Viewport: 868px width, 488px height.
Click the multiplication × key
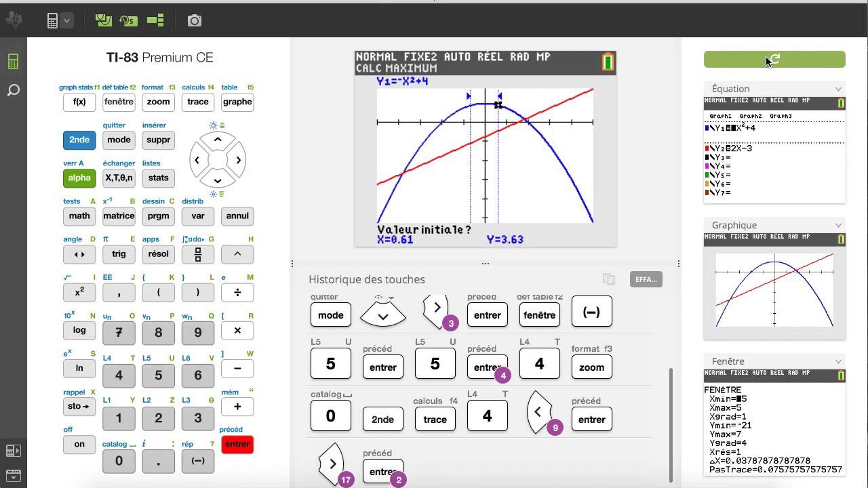click(237, 330)
